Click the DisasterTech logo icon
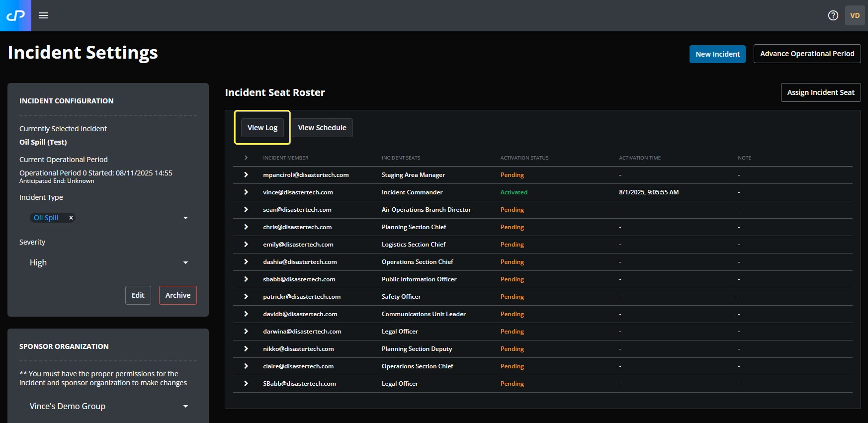The image size is (868, 423). tap(15, 15)
